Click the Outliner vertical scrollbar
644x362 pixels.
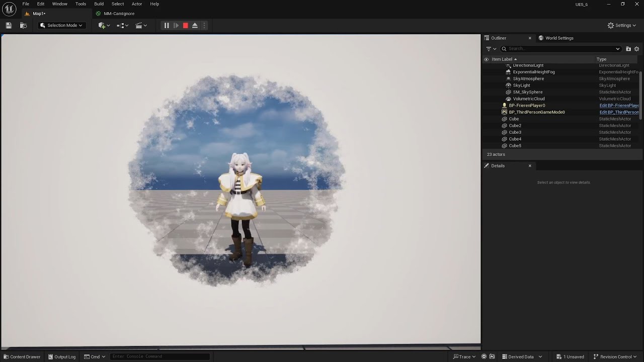640,96
